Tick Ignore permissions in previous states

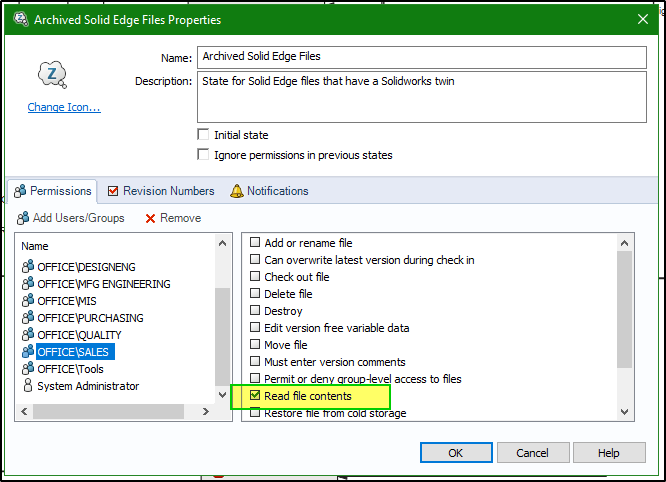[x=203, y=155]
